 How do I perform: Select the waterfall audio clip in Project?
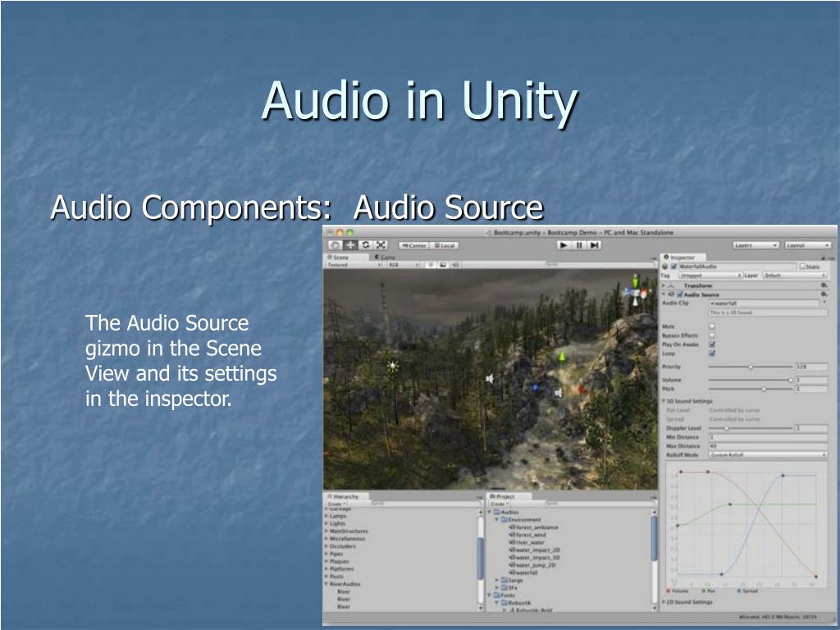tap(523, 573)
